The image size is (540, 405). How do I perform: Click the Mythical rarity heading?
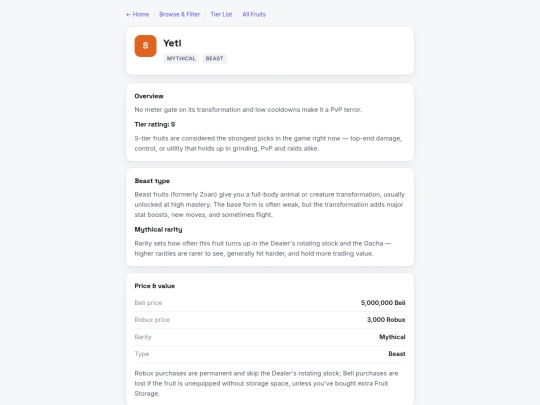(x=158, y=229)
